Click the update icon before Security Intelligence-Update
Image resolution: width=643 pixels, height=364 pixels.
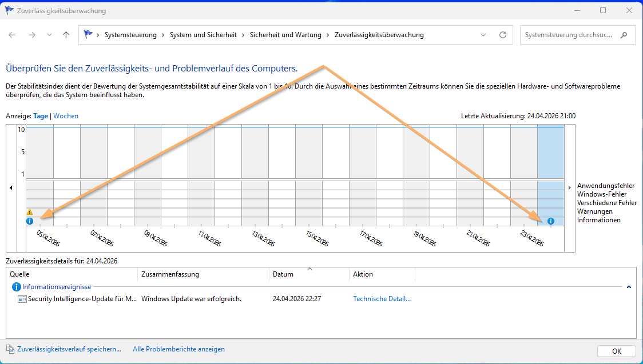(22, 299)
